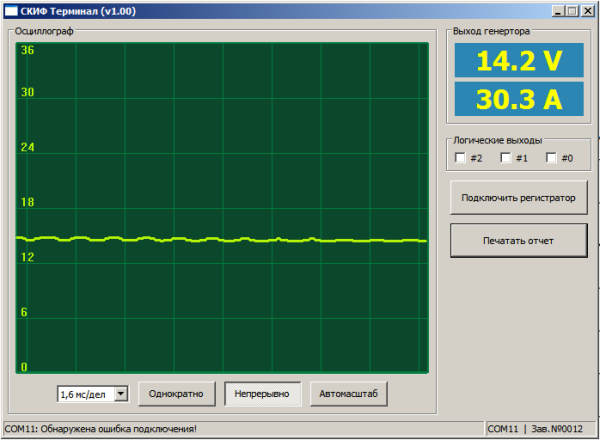Click the 14.2 V voltage readout

tap(518, 62)
